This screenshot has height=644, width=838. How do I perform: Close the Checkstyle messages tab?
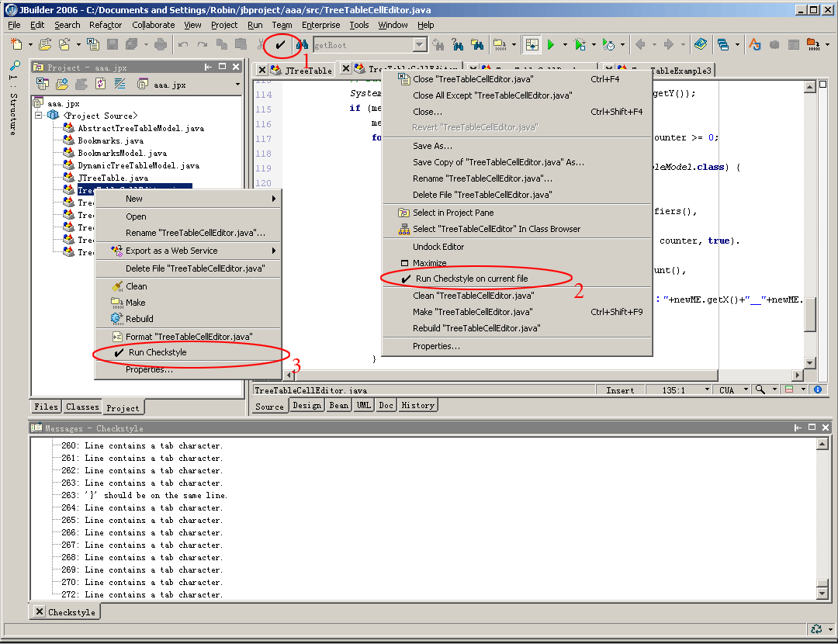pyautogui.click(x=40, y=611)
